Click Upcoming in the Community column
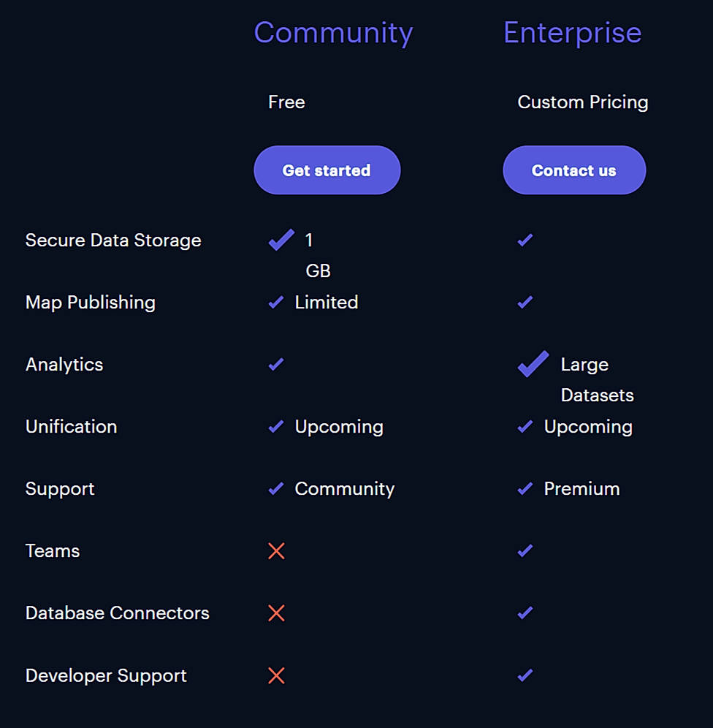 coord(339,427)
